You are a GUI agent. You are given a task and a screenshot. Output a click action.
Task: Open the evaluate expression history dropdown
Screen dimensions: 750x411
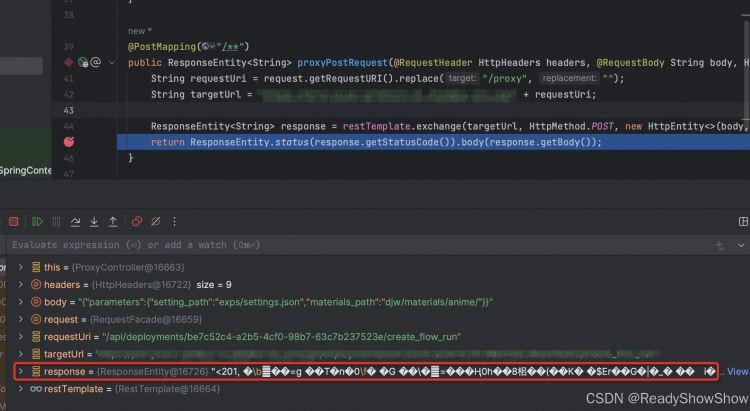(741, 245)
